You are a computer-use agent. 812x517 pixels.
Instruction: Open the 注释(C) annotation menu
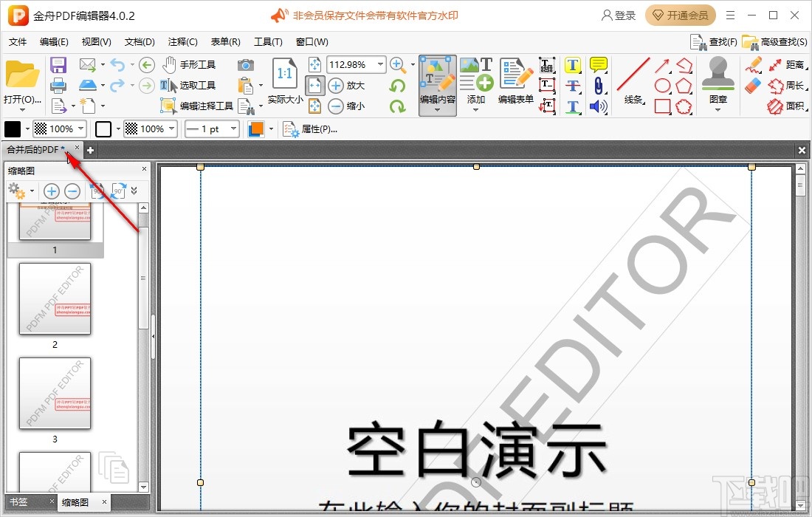[x=182, y=42]
